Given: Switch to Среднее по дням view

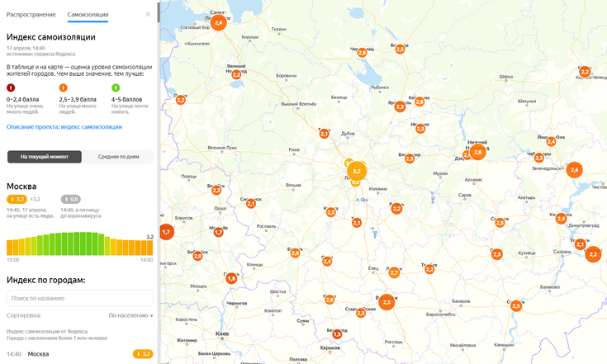Looking at the screenshot, I should pos(118,157).
